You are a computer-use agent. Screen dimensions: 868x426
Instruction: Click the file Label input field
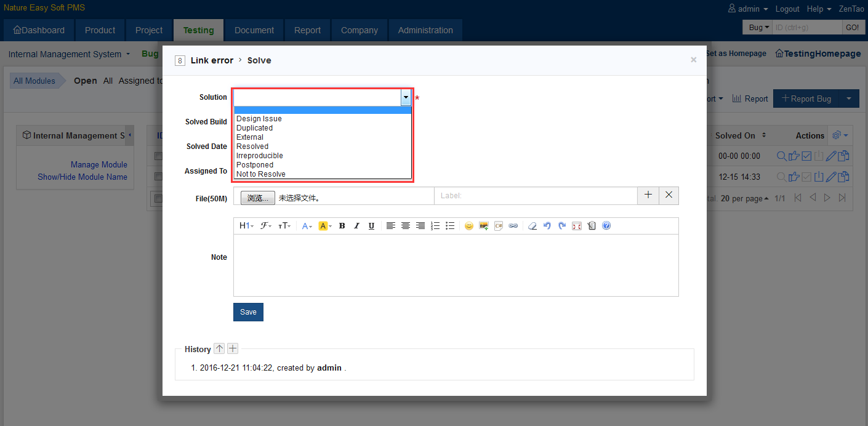click(x=536, y=196)
